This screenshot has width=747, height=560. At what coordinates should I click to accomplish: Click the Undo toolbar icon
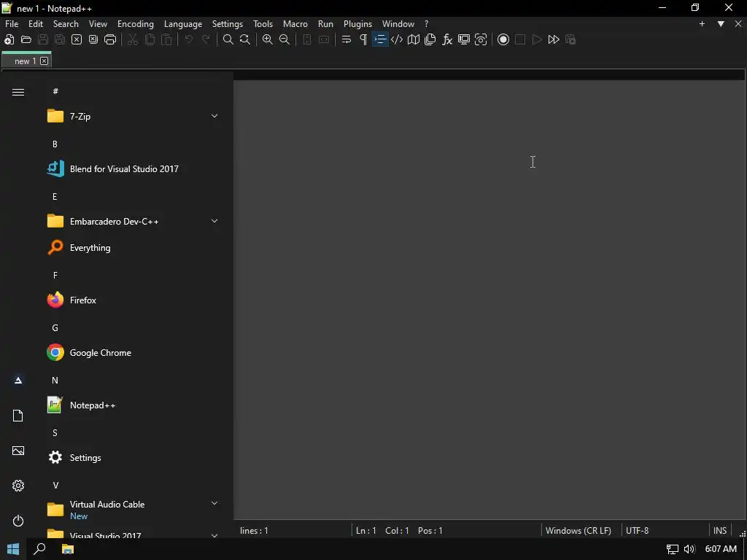pyautogui.click(x=189, y=39)
